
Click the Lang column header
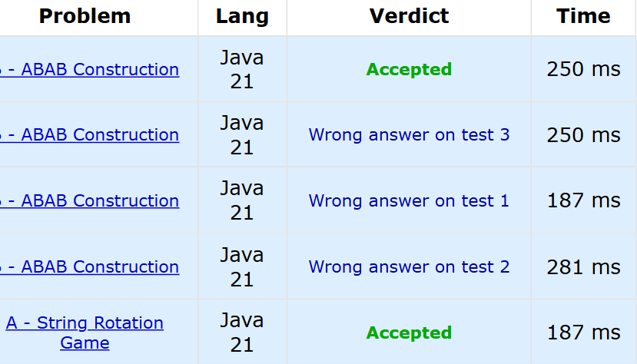point(242,16)
